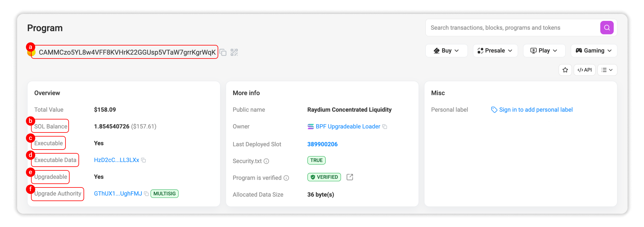
Task: Expand the Play dropdown
Action: (544, 51)
